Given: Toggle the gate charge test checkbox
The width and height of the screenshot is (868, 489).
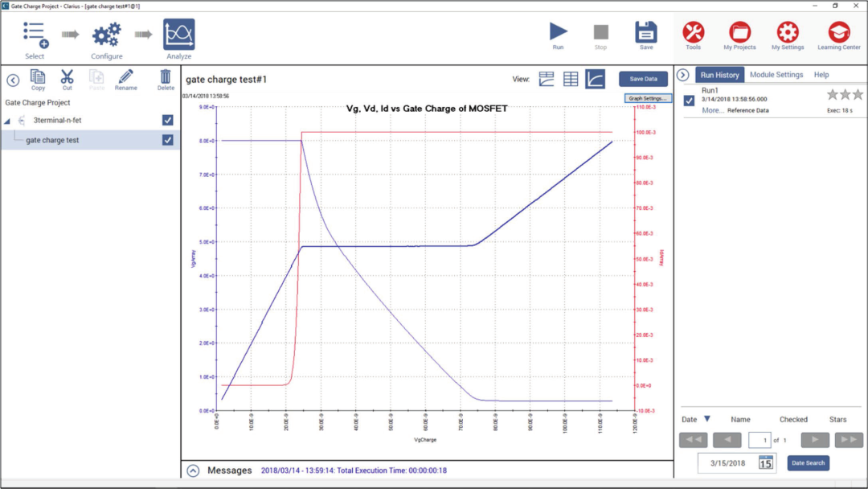Looking at the screenshot, I should [167, 140].
